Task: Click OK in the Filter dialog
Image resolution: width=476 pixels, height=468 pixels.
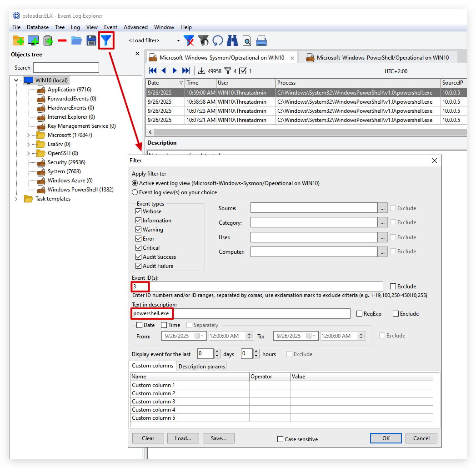Action: point(386,438)
